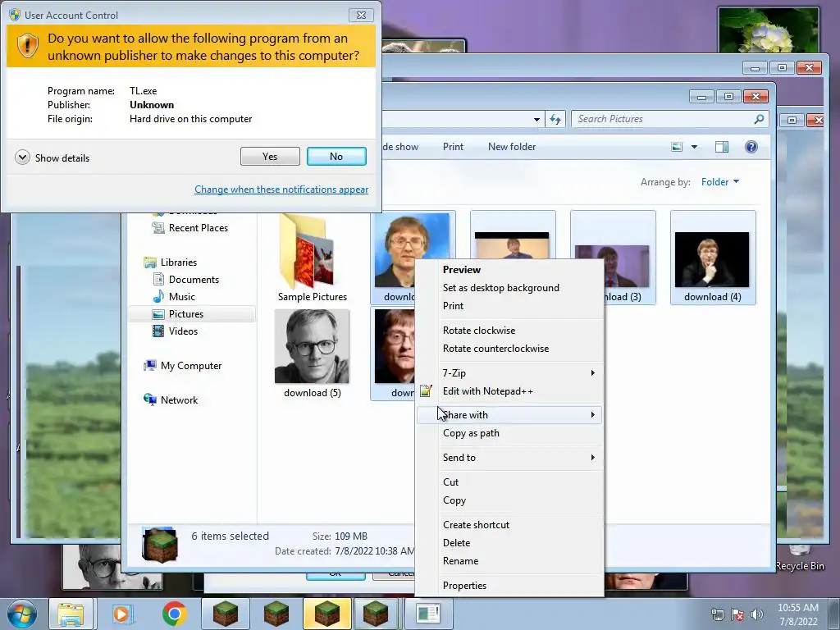The width and height of the screenshot is (840, 630).
Task: Open Windows Explorer from taskbar
Action: click(71, 614)
